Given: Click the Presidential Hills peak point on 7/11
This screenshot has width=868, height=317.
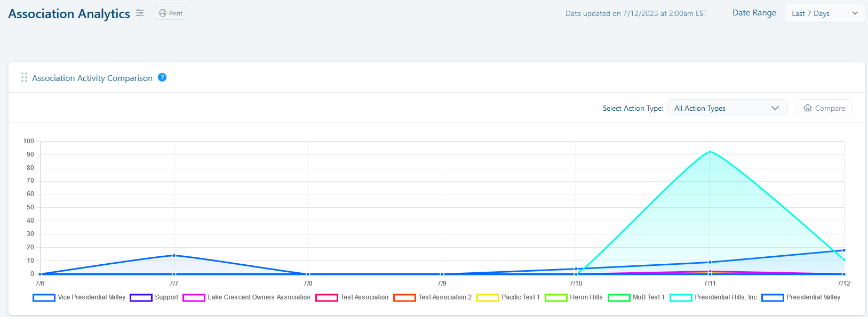Looking at the screenshot, I should (x=710, y=152).
